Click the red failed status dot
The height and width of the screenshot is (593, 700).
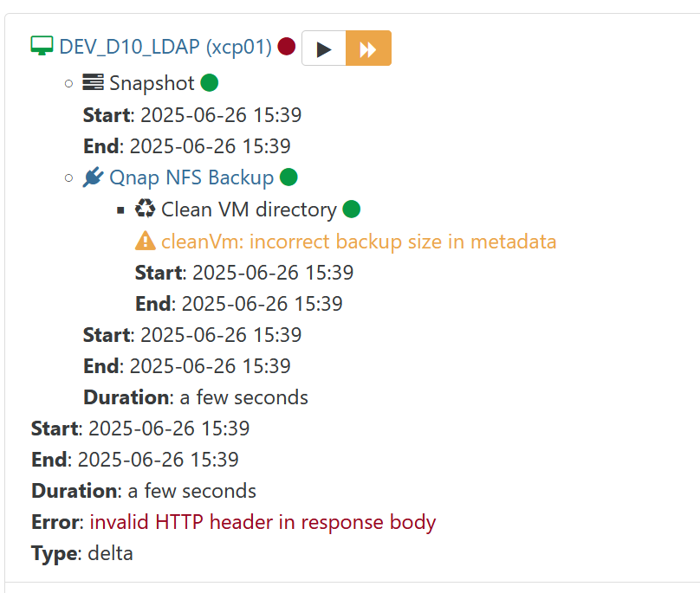pos(286,47)
